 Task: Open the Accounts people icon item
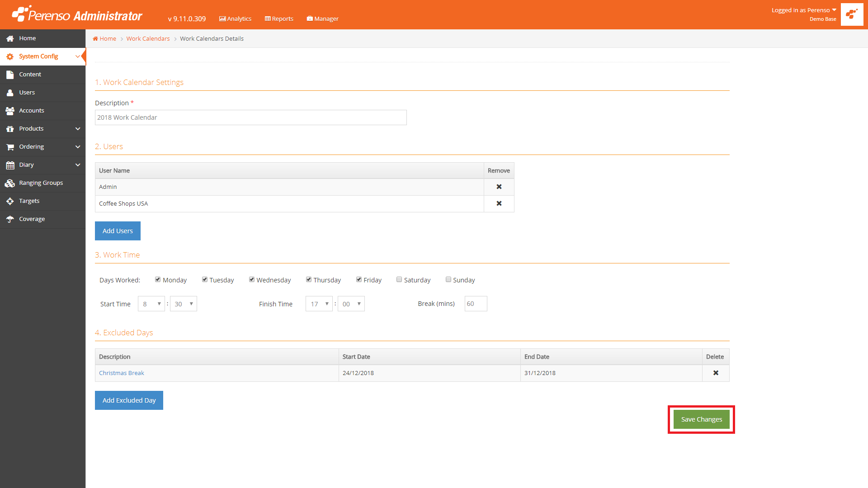(x=10, y=111)
